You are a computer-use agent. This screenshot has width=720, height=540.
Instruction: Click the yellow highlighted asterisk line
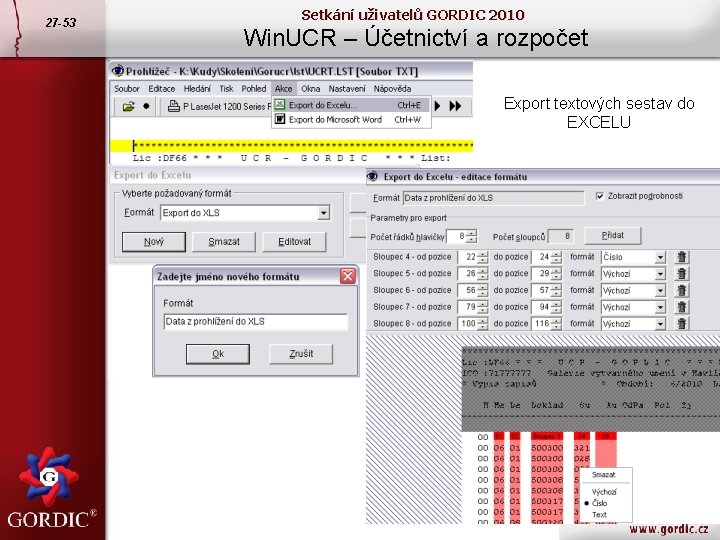tap(292, 146)
